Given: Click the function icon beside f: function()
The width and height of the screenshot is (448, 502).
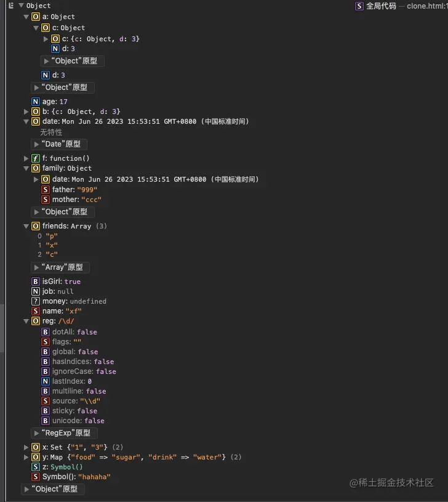Looking at the screenshot, I should coord(36,158).
